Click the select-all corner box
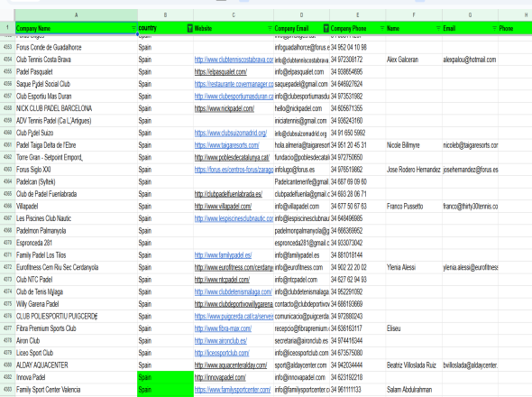 (7, 15)
